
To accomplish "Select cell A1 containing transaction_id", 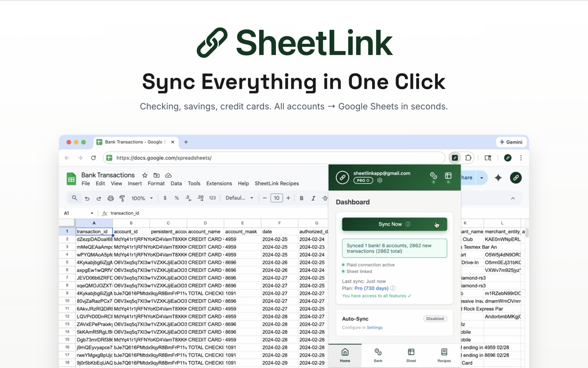I will pyautogui.click(x=94, y=231).
